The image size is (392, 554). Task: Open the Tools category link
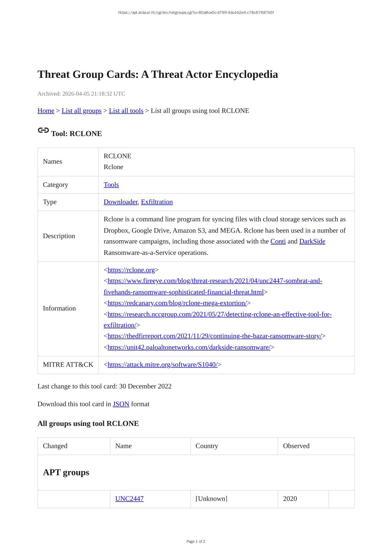111,185
